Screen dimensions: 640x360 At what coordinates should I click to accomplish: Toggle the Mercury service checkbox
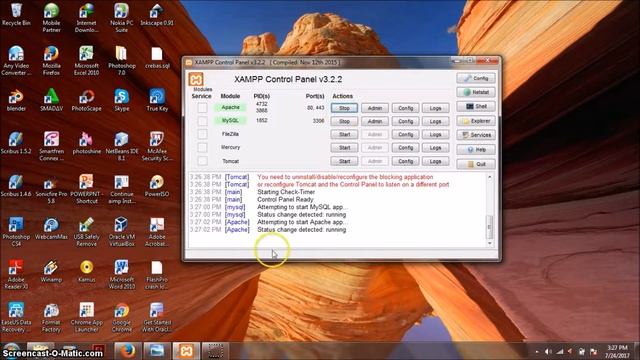pos(202,148)
